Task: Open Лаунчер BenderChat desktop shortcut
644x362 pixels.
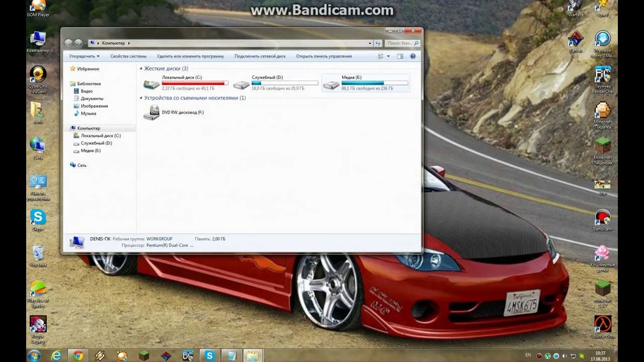Action: 603,80
